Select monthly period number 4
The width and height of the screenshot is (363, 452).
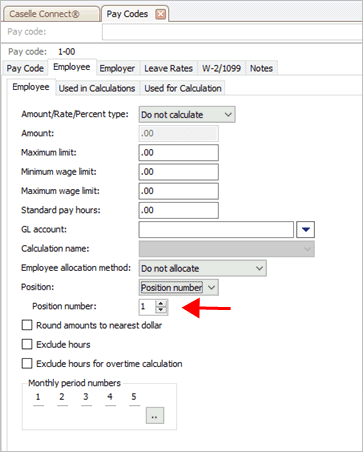110,398
